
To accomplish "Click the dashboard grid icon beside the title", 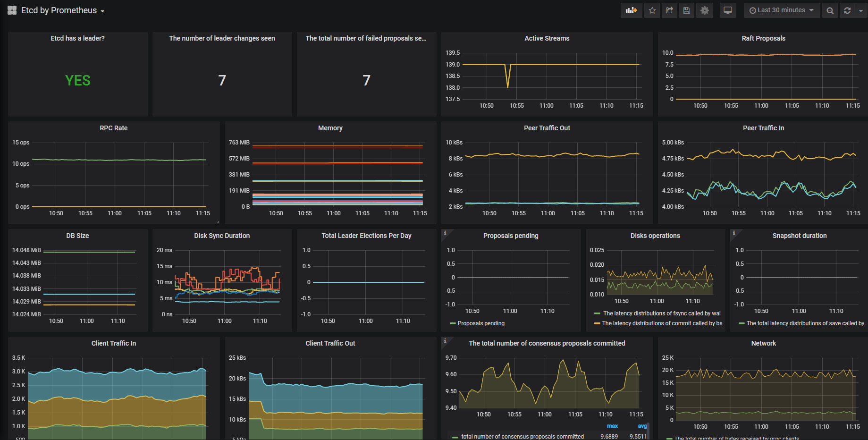I will point(12,10).
